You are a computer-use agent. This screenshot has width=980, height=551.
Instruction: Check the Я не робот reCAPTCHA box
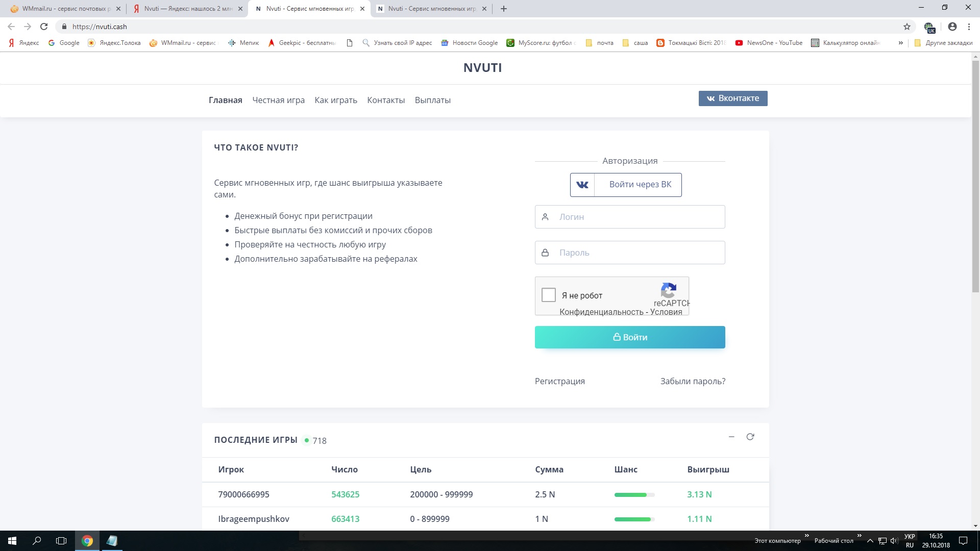pos(549,295)
